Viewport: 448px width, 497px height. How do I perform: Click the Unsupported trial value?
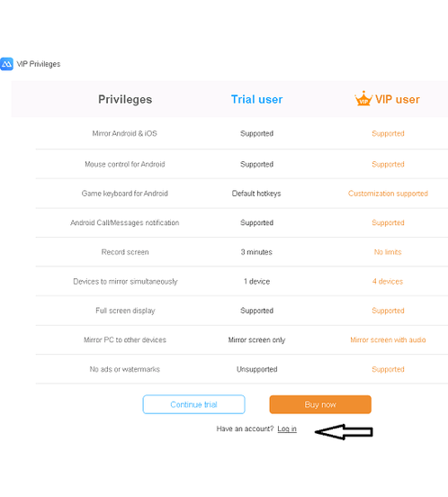(256, 369)
